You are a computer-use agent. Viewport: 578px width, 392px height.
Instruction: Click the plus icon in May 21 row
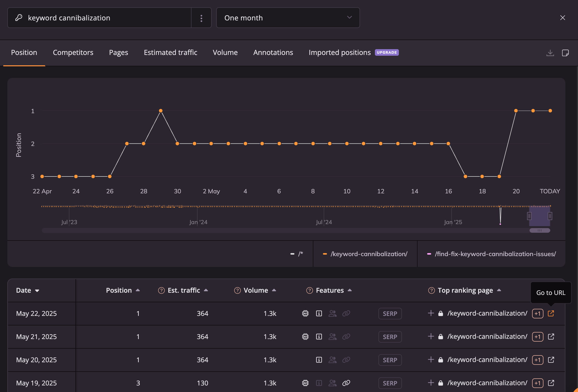431,337
